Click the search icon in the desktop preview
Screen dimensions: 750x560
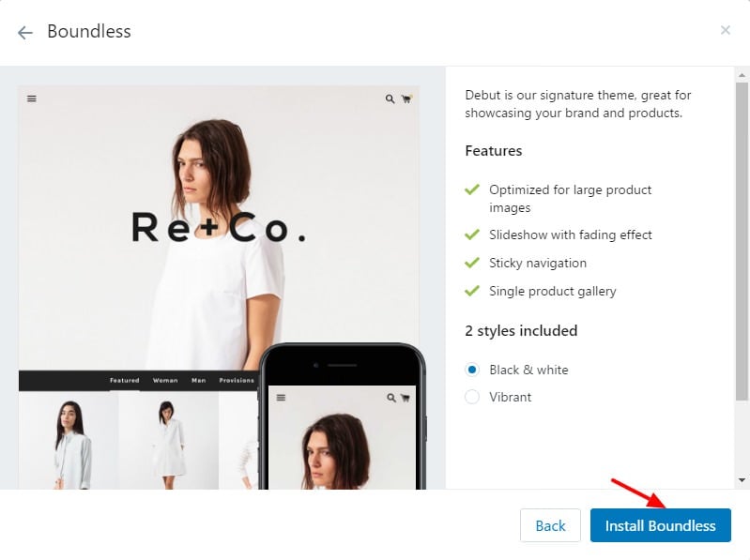(390, 98)
